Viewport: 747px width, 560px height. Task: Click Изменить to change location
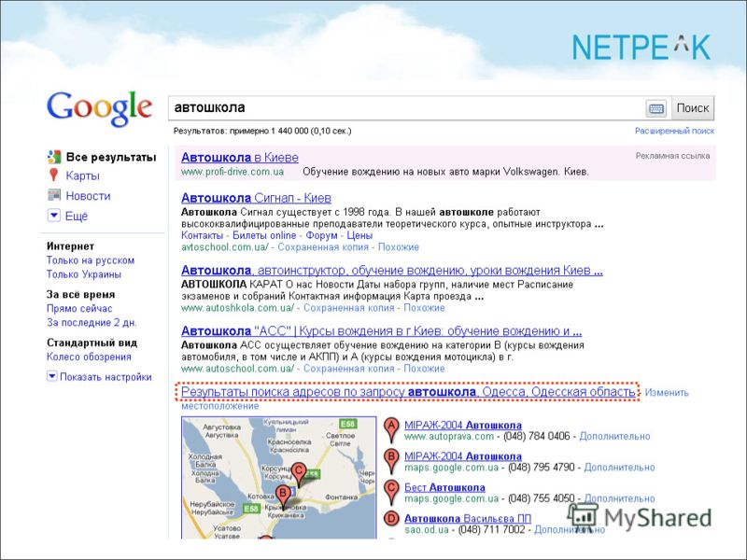pos(667,393)
